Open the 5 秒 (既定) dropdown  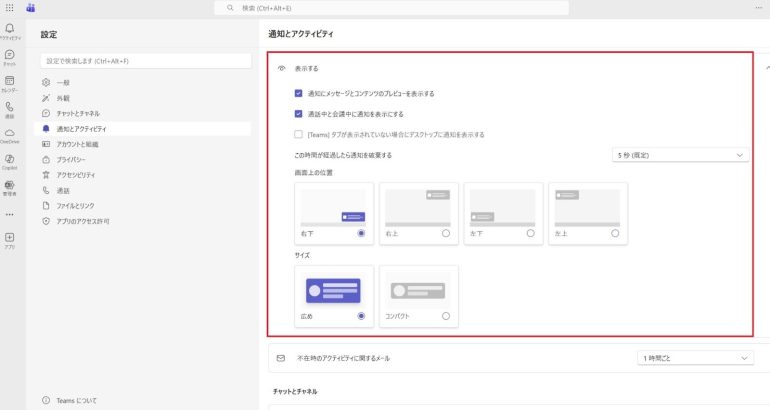(680, 155)
